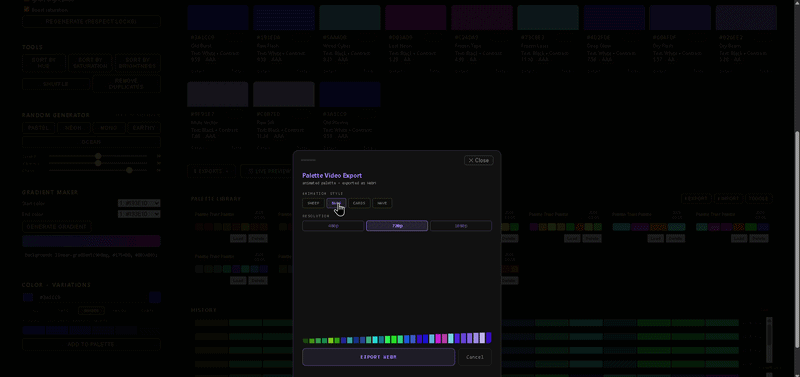Open the Export dropdown below the palette
The image size is (800, 377).
pos(211,171)
